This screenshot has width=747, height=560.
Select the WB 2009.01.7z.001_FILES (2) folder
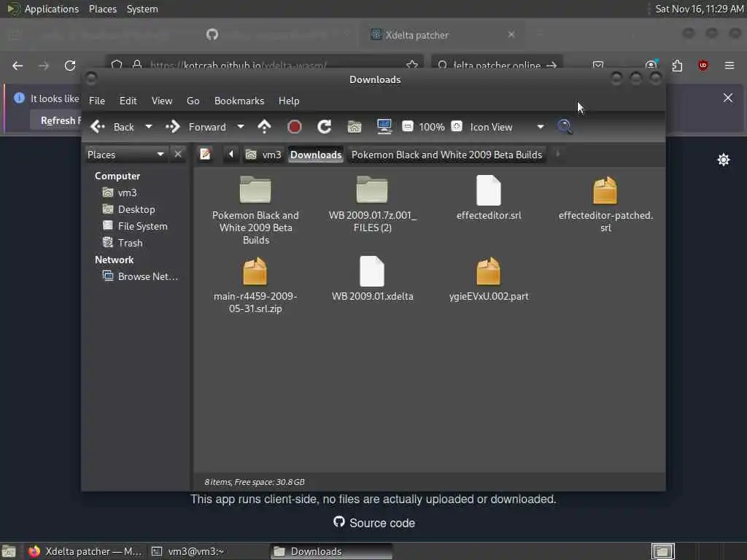click(x=372, y=204)
